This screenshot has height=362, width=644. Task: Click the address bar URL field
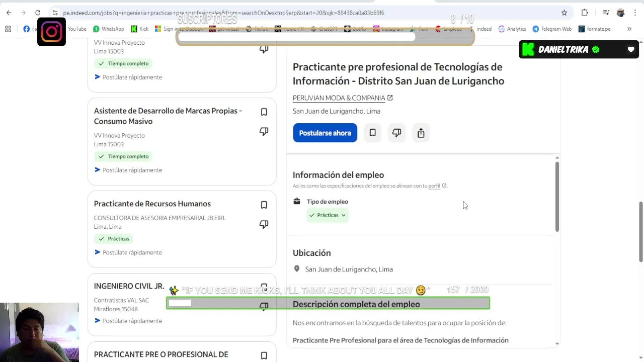[307, 13]
